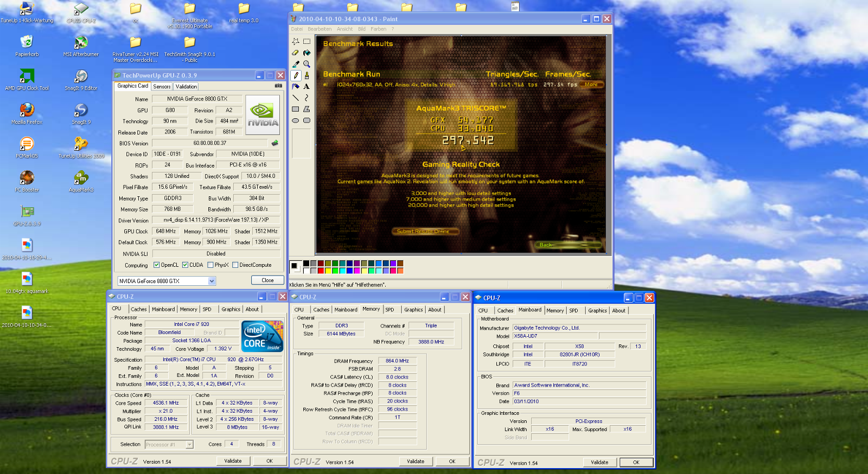Pick the red color swatch in Paint
Viewport: 868px width, 474px height.
(321, 270)
